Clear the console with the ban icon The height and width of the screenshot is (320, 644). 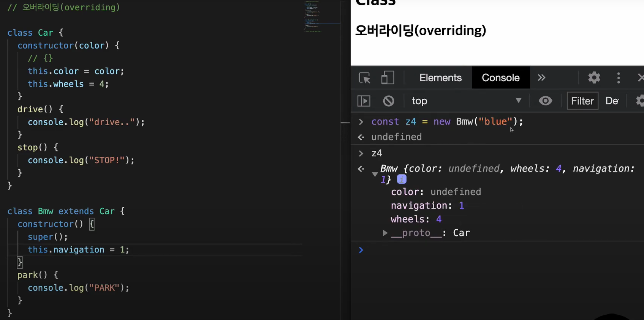pyautogui.click(x=388, y=101)
